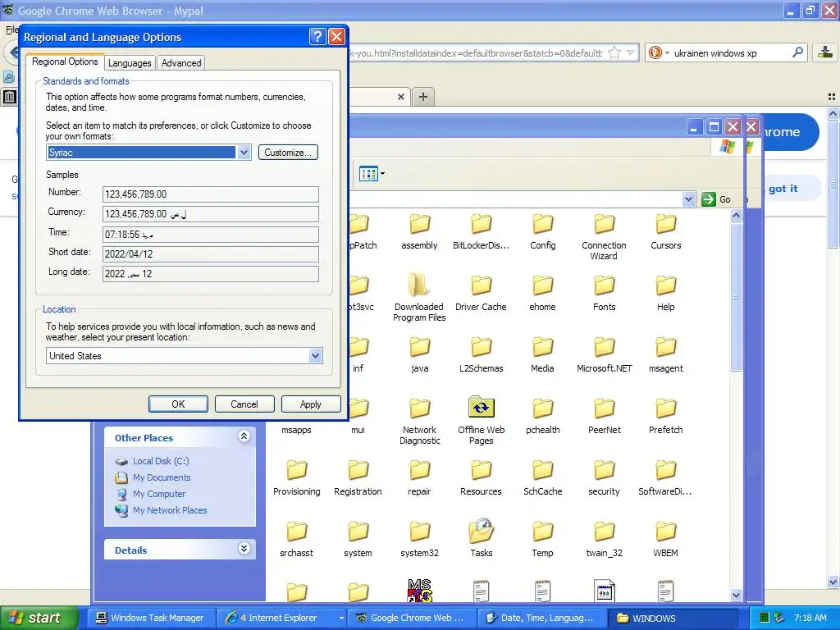
Task: Expand the Details panel
Action: (x=244, y=549)
